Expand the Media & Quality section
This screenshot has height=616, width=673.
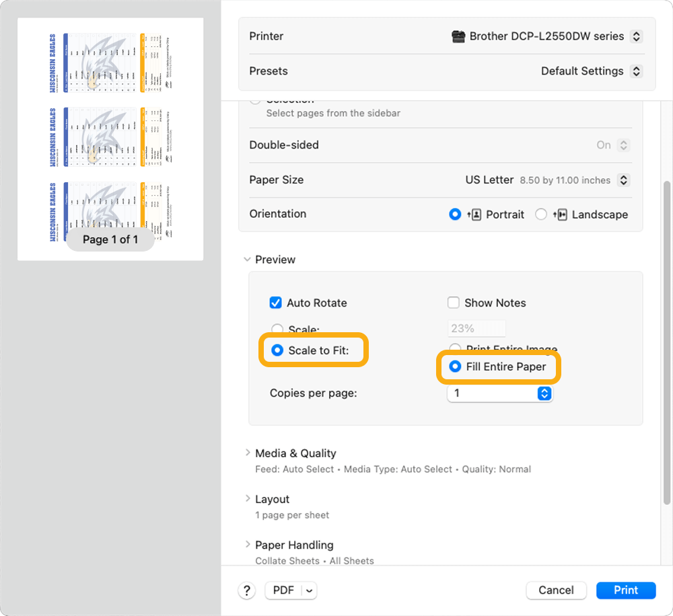point(248,453)
